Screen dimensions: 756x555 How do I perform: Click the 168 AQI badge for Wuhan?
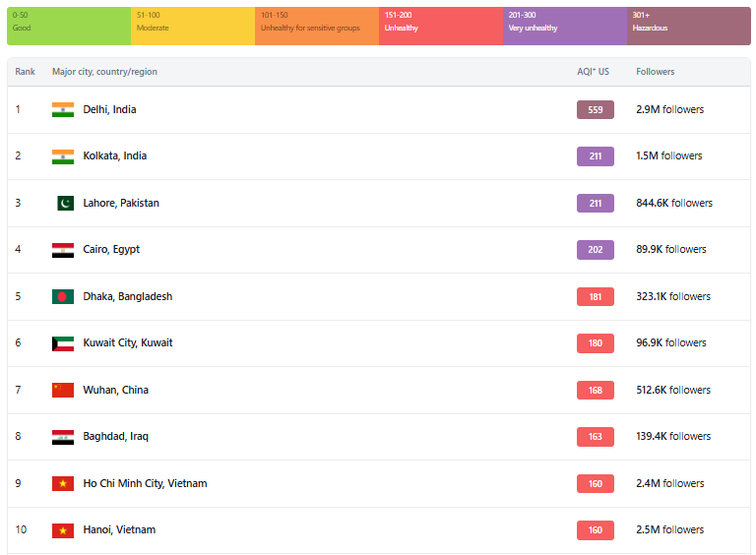(x=595, y=390)
